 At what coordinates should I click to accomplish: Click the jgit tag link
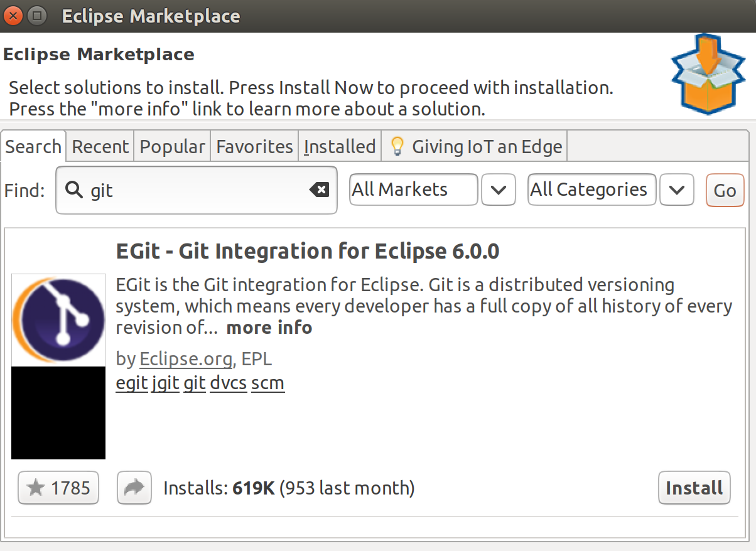point(166,383)
